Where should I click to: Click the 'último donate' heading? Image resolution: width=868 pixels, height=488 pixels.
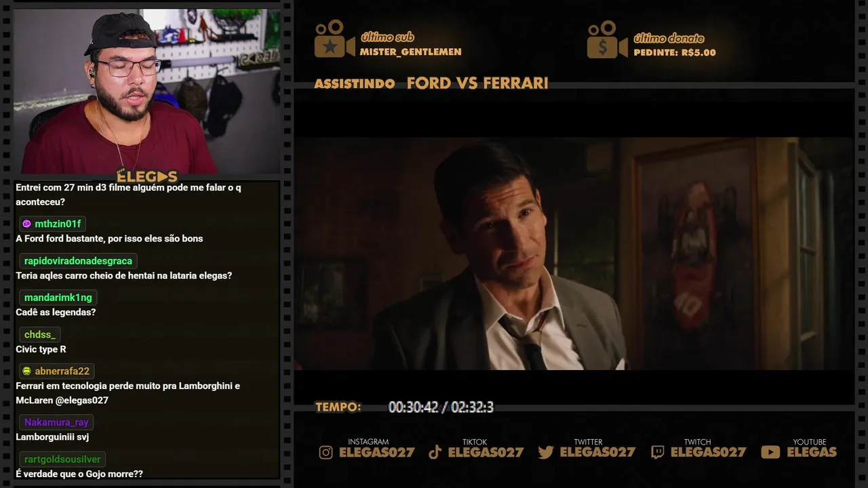tap(669, 38)
